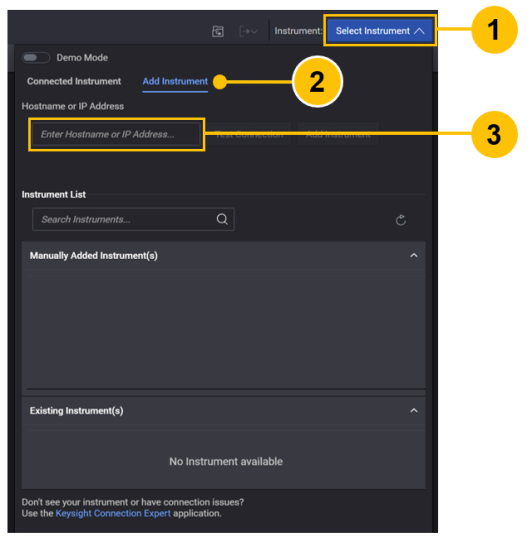The width and height of the screenshot is (532, 542).
Task: Switch to the Add Instrument tab
Action: [175, 82]
